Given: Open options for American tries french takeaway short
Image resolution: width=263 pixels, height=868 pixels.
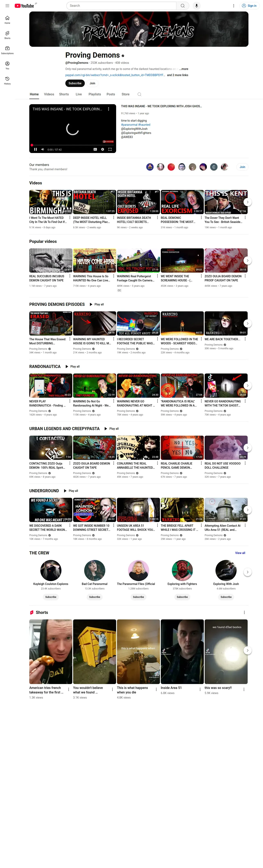Looking at the screenshot, I should click(x=69, y=689).
